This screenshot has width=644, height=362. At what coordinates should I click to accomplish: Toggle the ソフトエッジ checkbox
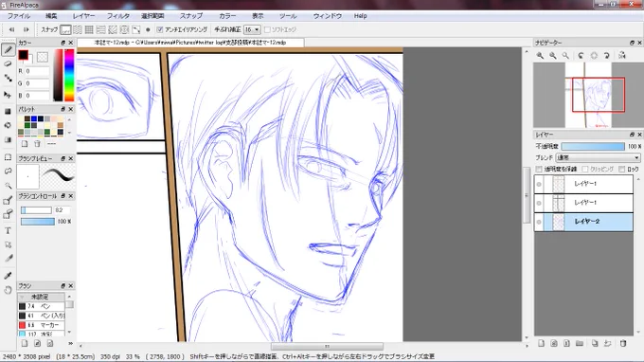click(x=267, y=29)
